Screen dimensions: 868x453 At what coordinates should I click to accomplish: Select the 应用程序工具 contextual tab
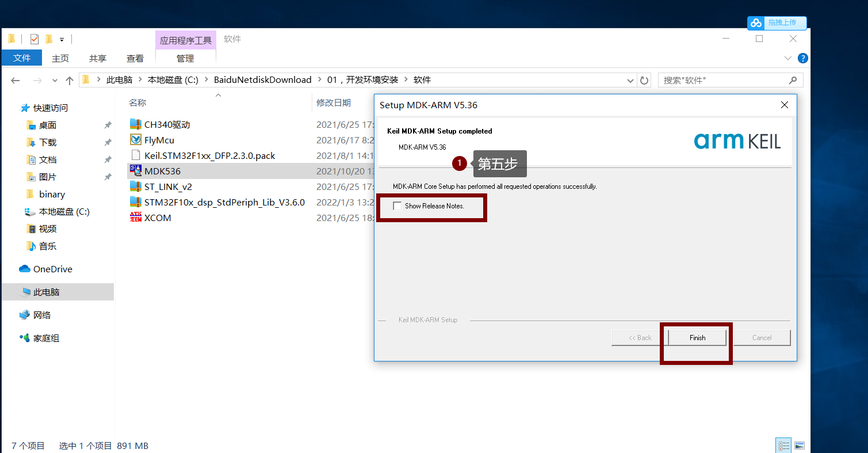click(x=186, y=40)
